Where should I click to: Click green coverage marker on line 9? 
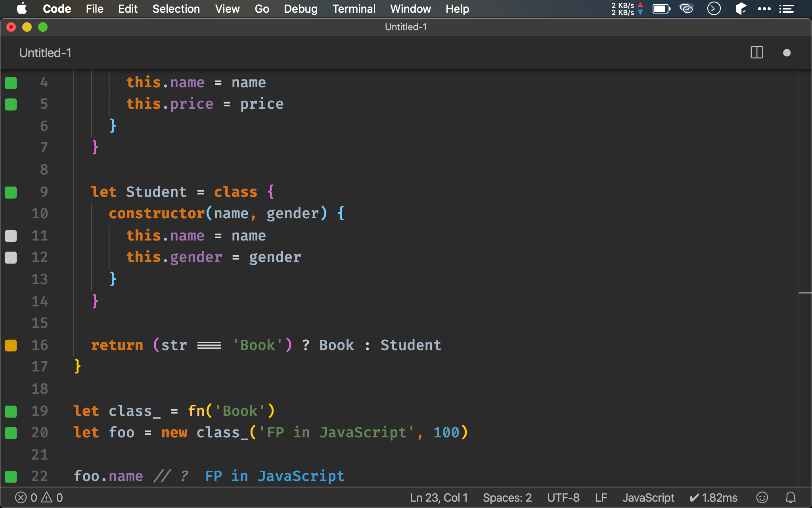point(11,192)
